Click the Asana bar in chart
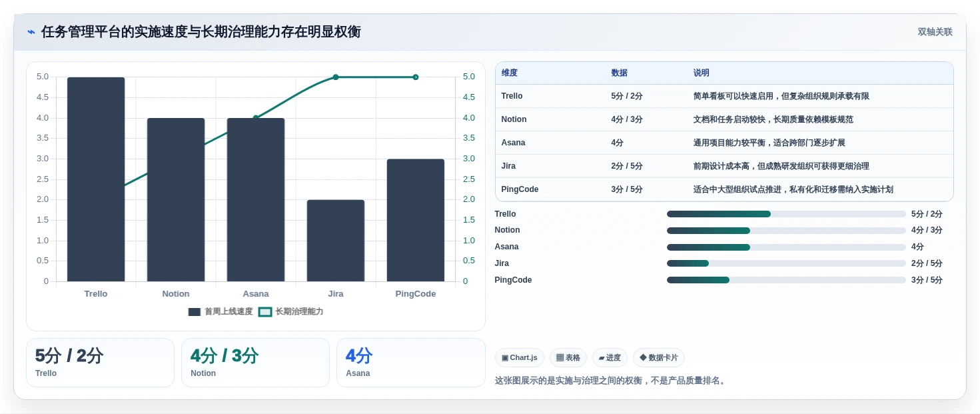980x414 pixels. coord(256,200)
